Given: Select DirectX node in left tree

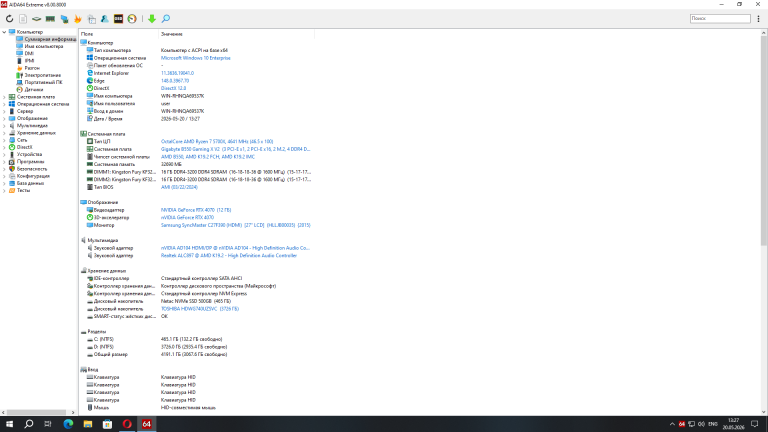Looking at the screenshot, I should point(24,147).
